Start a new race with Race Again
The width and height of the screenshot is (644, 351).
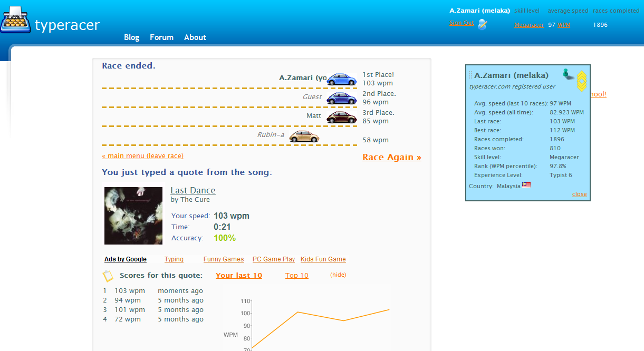tap(392, 157)
